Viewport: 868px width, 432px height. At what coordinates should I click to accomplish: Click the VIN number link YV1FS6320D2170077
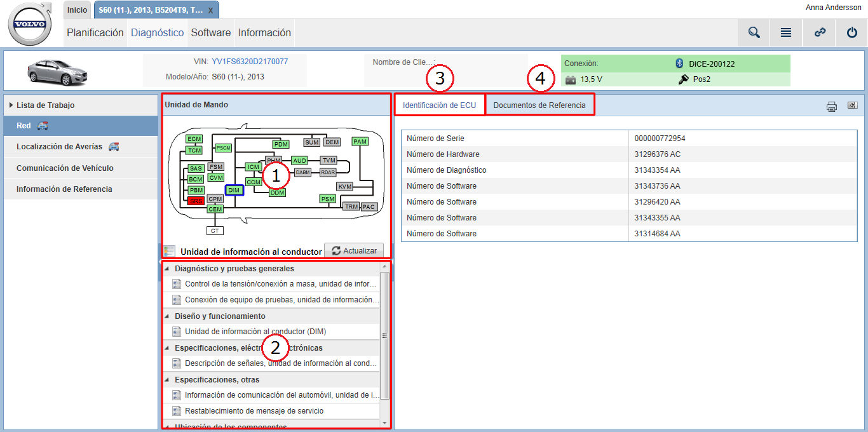(250, 62)
